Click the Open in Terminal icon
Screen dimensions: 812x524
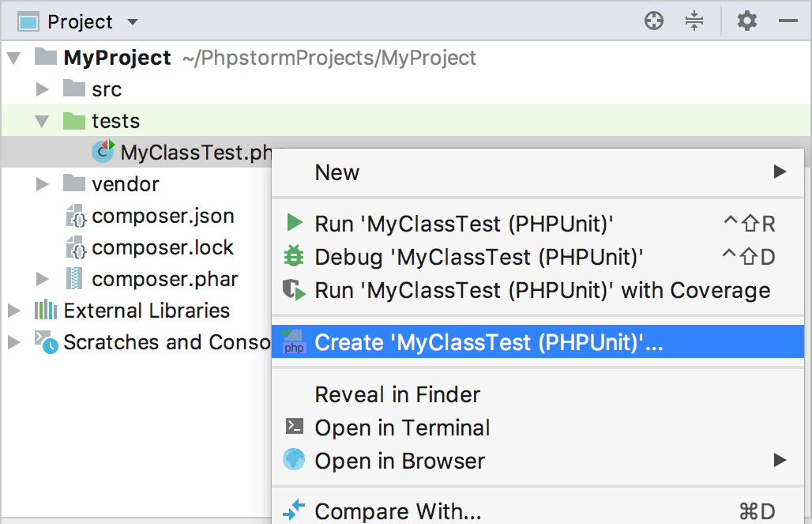pos(295,427)
